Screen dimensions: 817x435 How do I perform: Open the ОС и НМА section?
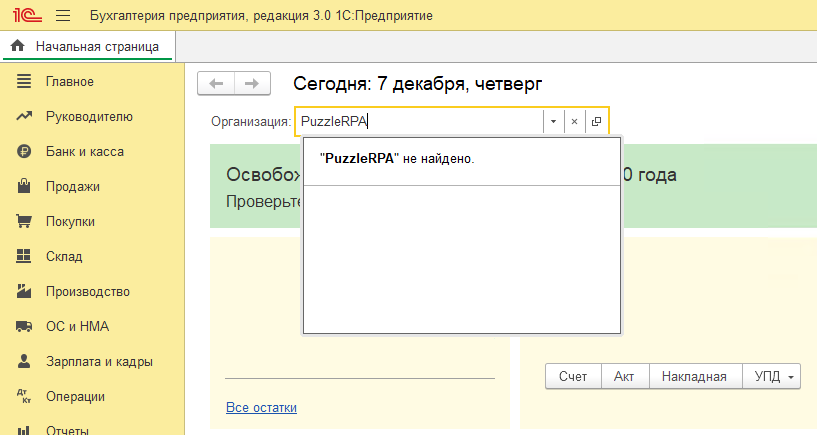tap(78, 327)
